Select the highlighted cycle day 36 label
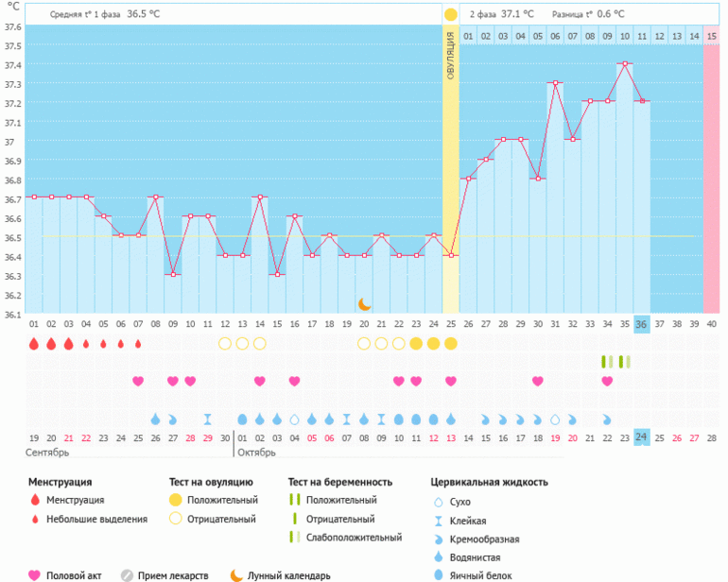The image size is (728, 582). tap(641, 324)
